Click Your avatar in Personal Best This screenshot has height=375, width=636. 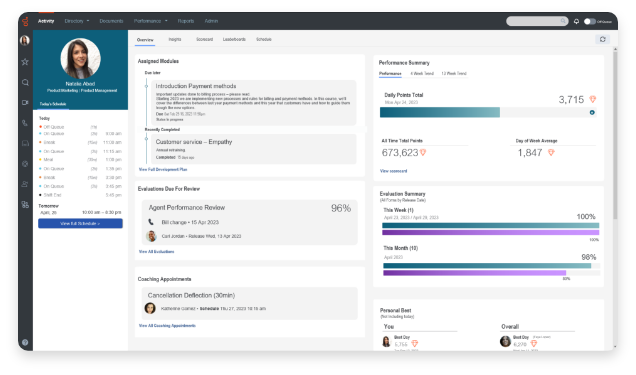click(387, 341)
